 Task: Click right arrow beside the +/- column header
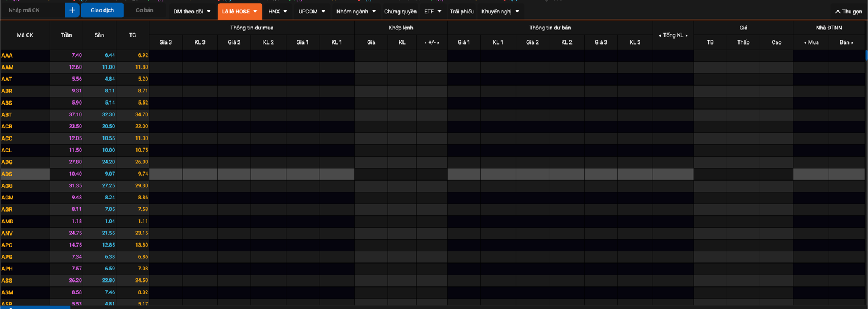(x=439, y=43)
